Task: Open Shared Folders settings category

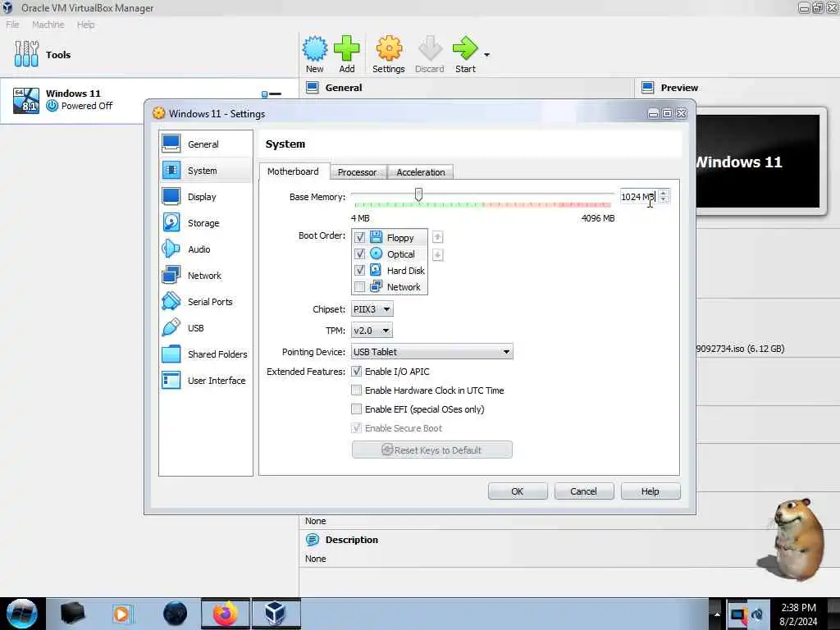Action: tap(206, 354)
